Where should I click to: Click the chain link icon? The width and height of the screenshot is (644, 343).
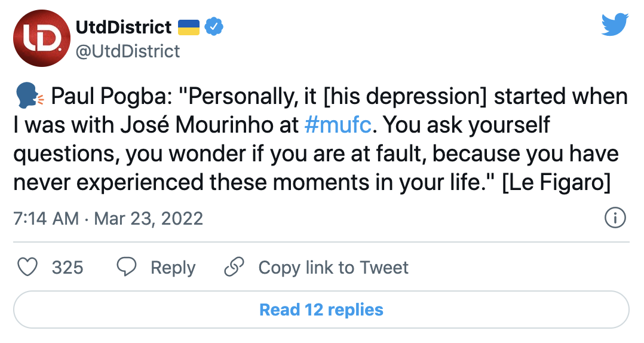click(x=234, y=267)
